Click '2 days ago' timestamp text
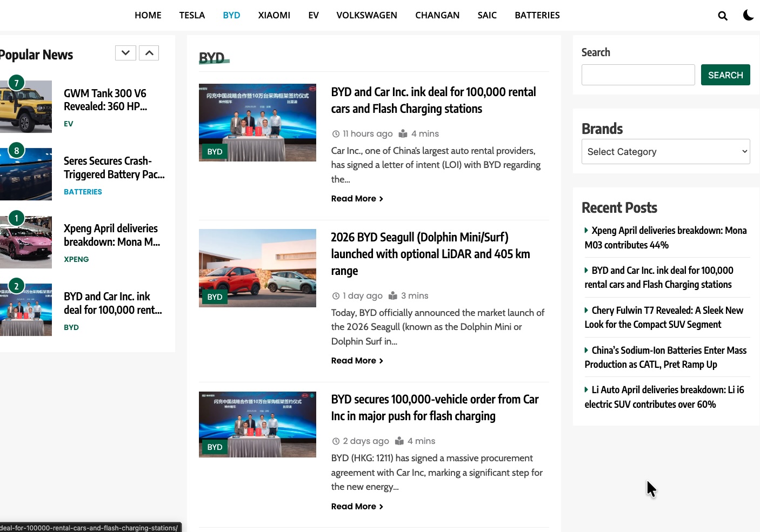 pyautogui.click(x=366, y=441)
